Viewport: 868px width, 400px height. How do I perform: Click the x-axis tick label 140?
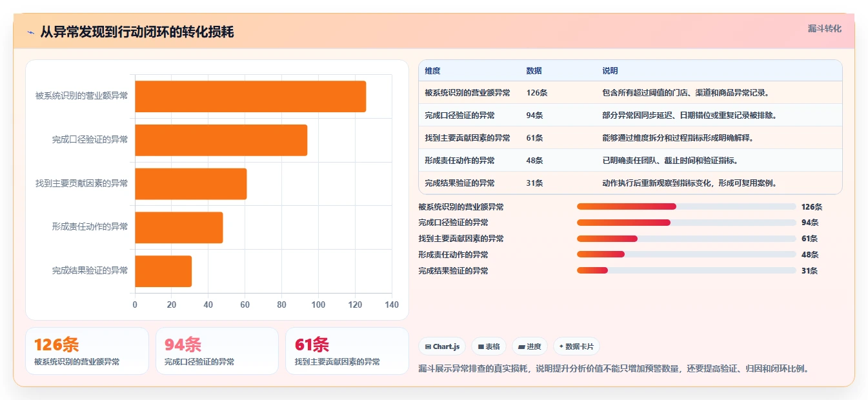pos(392,305)
